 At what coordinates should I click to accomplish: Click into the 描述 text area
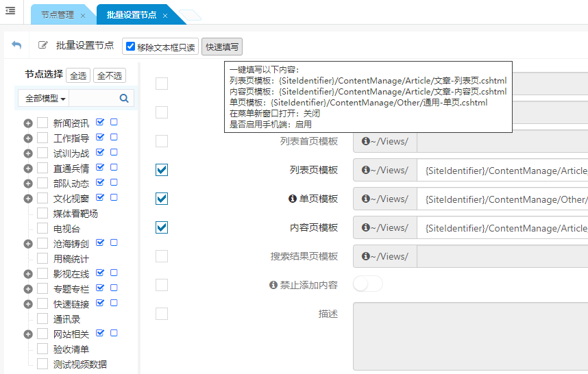tap(470, 336)
